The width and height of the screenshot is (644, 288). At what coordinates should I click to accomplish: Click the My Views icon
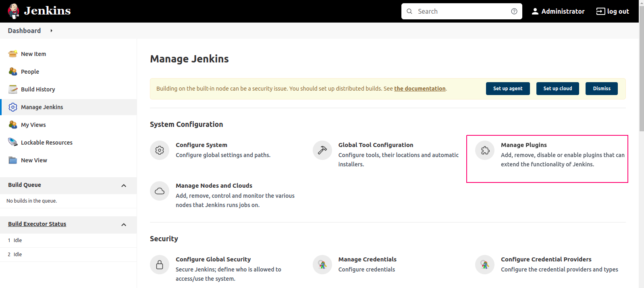pos(13,125)
